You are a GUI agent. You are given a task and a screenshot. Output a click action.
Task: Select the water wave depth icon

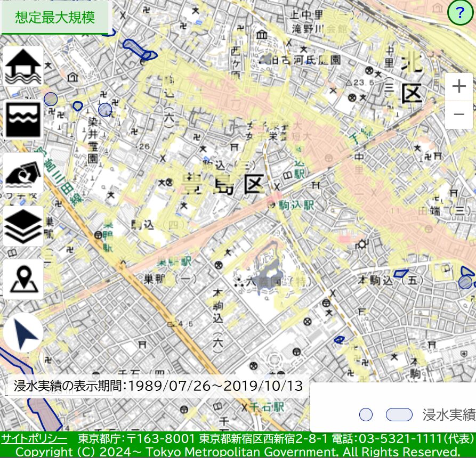23,119
